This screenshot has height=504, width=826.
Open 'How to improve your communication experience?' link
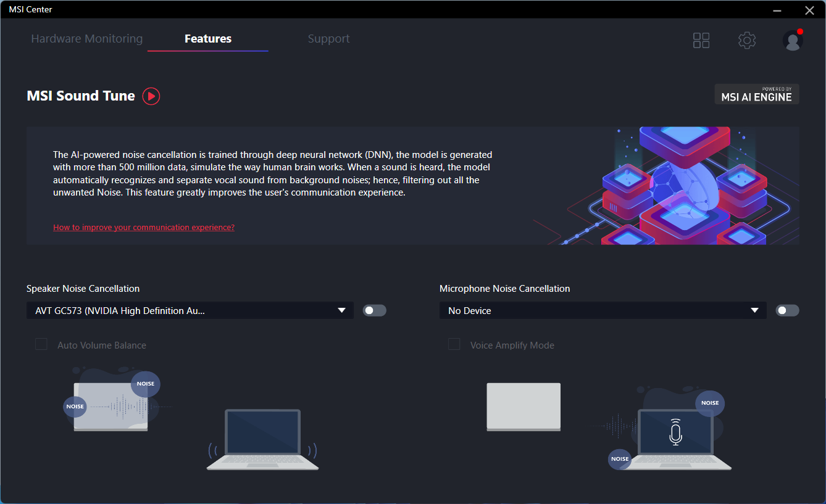(x=144, y=227)
